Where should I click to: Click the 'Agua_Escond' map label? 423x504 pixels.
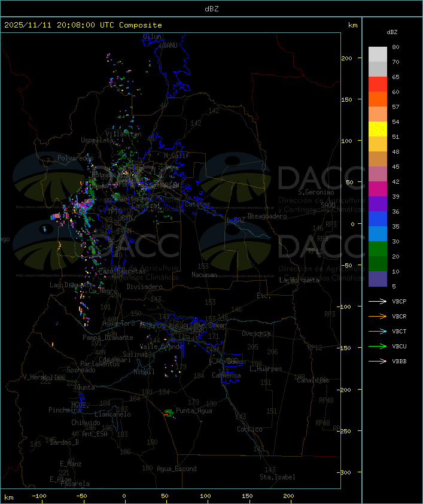176,469
